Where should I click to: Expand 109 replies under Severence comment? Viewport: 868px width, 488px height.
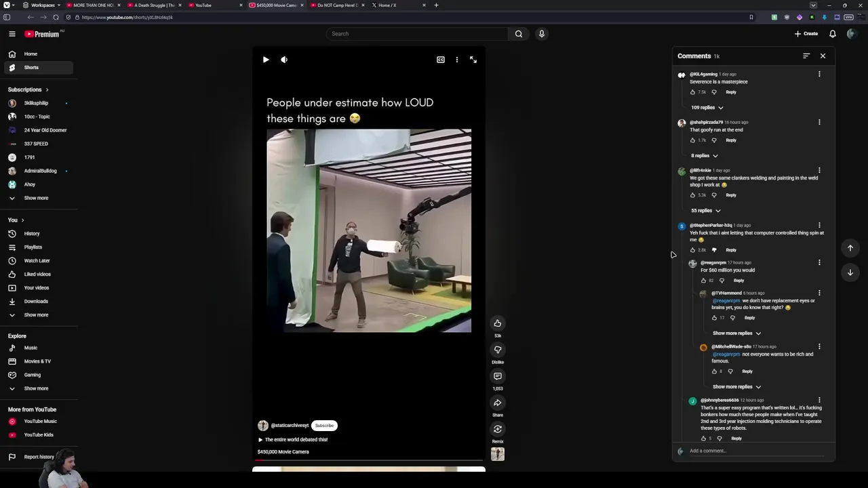click(707, 108)
